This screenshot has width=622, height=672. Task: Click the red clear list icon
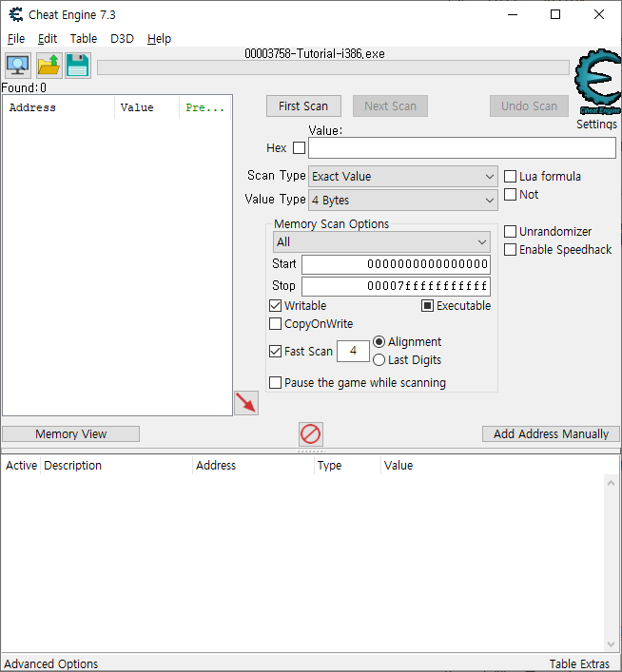[311, 434]
